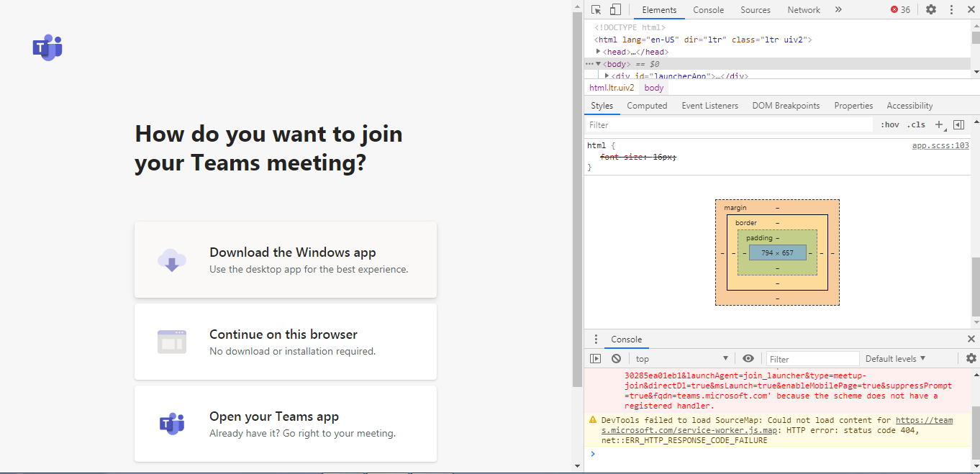
Task: Open the Properties tab
Action: (x=853, y=106)
